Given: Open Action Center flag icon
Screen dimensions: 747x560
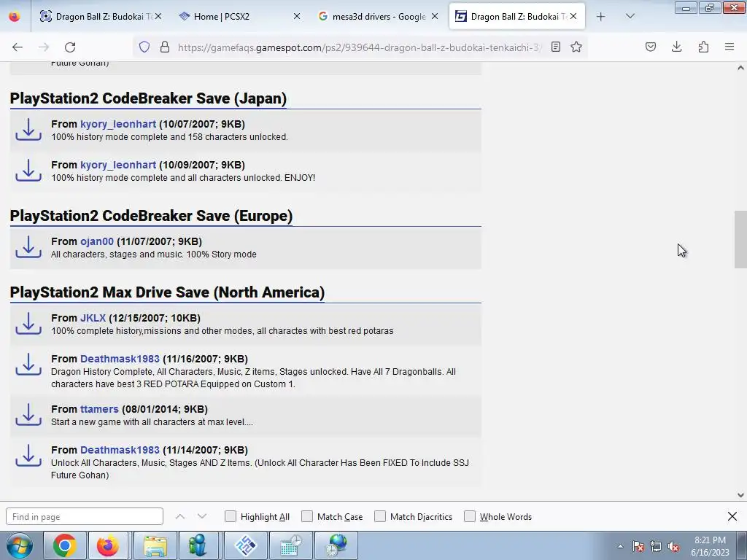Looking at the screenshot, I should click(638, 547).
